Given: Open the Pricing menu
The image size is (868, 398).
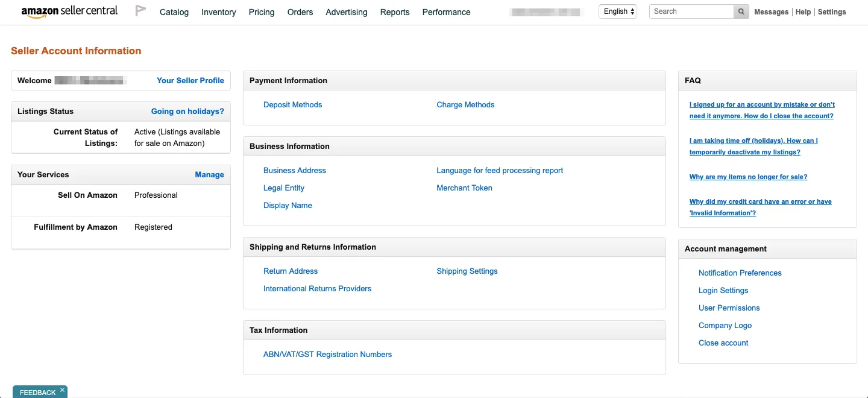Looking at the screenshot, I should point(262,12).
